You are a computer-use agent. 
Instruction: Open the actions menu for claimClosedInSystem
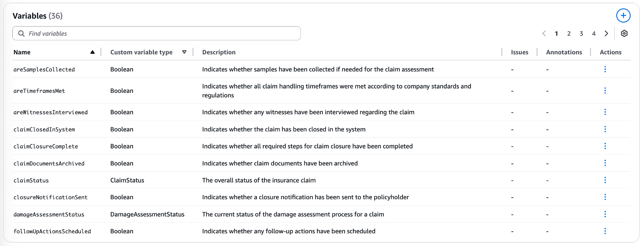pyautogui.click(x=605, y=129)
